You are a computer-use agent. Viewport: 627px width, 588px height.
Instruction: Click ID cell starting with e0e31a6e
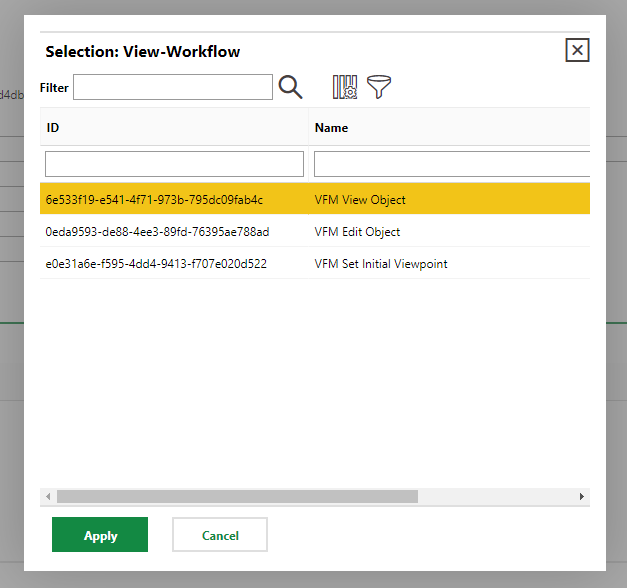(x=156, y=264)
